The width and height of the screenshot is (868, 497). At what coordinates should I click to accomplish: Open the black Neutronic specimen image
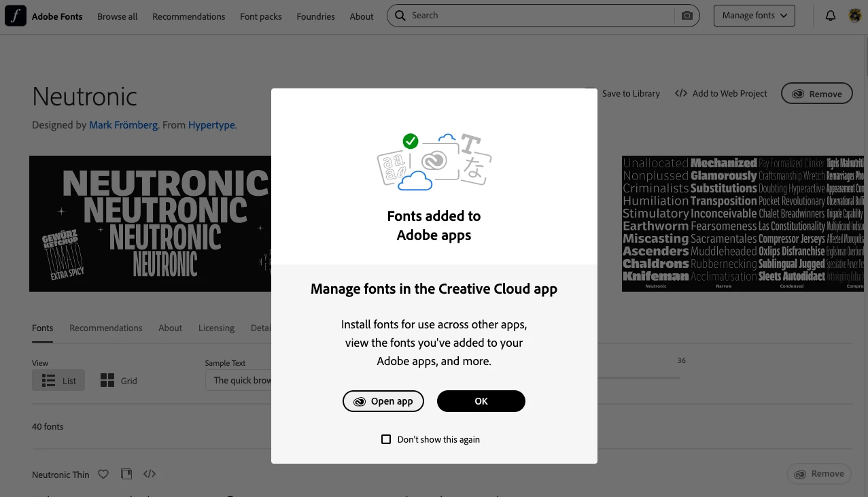tap(150, 224)
